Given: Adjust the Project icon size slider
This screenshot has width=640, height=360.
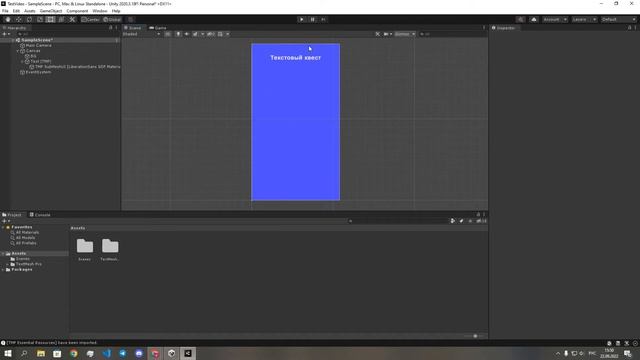Looking at the screenshot, I should pyautogui.click(x=475, y=336).
